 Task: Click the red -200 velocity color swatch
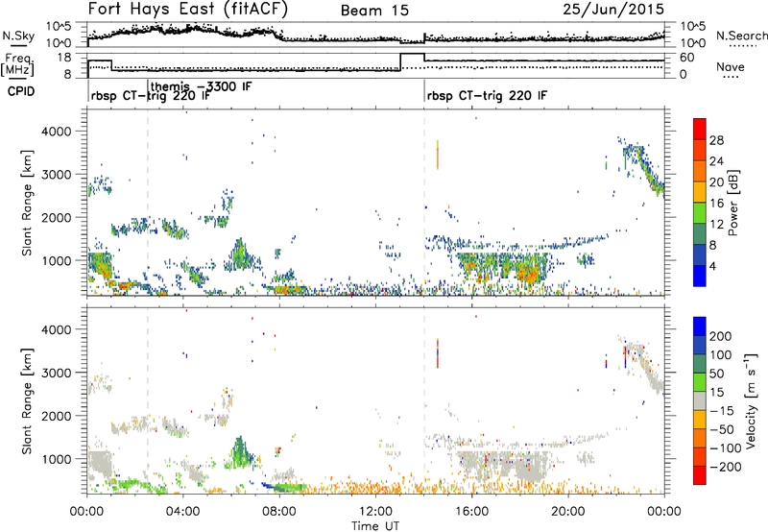point(700,475)
